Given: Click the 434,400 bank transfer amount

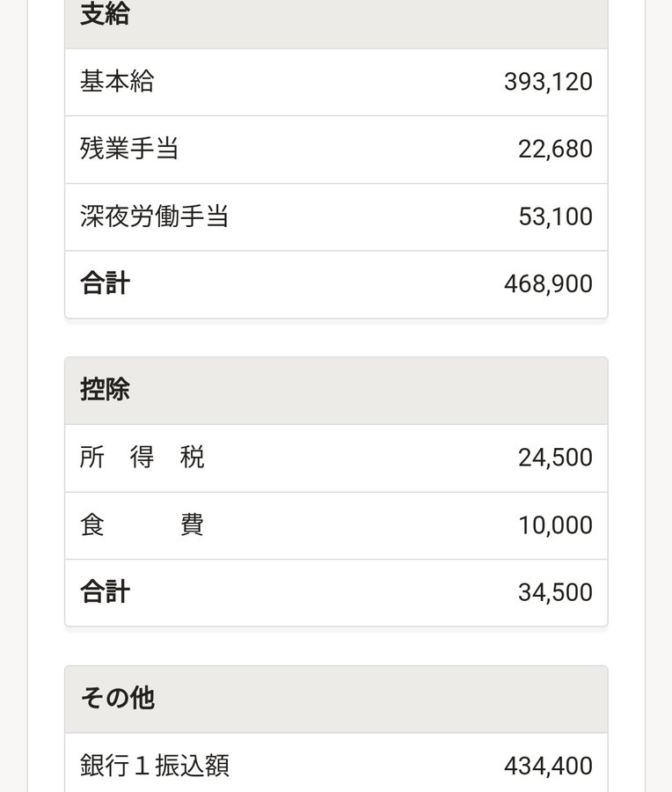Looking at the screenshot, I should point(548,766).
